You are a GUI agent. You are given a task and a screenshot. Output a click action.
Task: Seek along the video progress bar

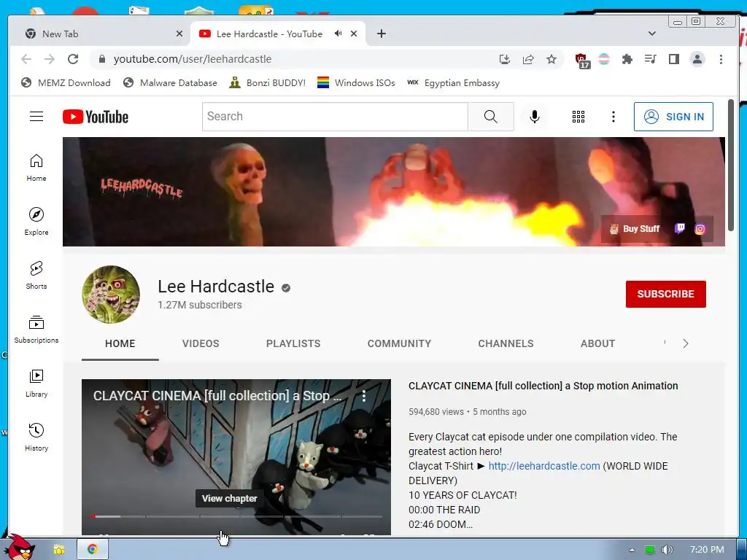click(236, 516)
